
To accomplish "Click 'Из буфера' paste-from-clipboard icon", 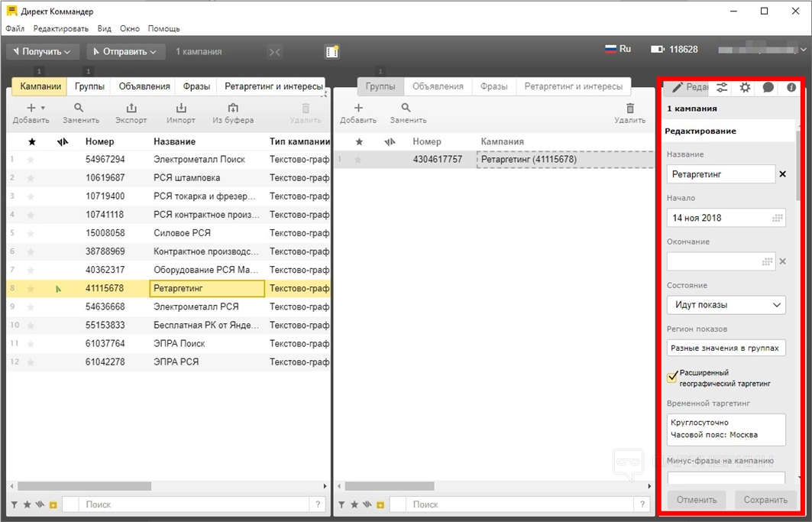I will (x=233, y=109).
